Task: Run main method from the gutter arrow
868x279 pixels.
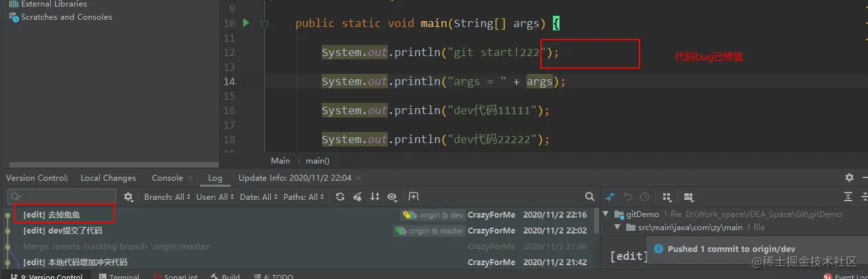Action: (246, 23)
